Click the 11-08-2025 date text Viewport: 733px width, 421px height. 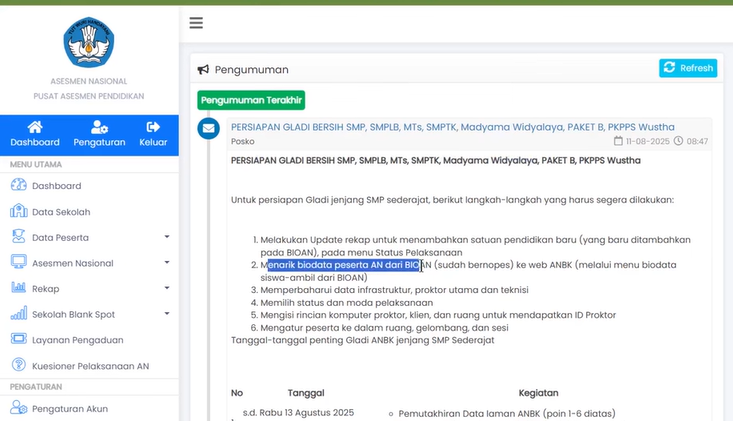pyautogui.click(x=647, y=141)
